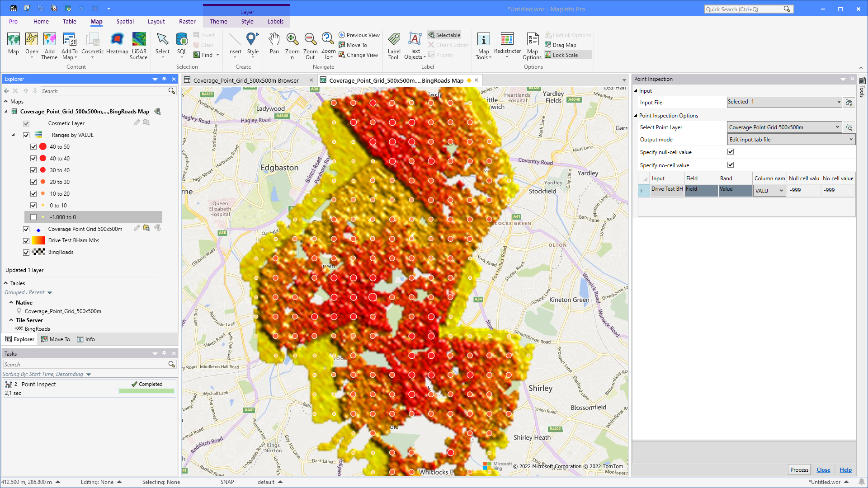Screen dimensions: 868x488
Task: Uncheck the 40 to 50 range
Action: click(x=33, y=146)
